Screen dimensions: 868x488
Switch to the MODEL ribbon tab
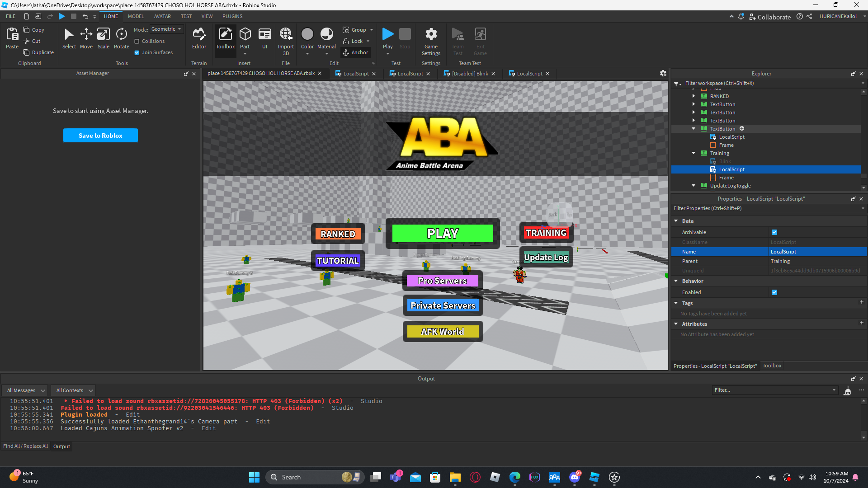click(x=136, y=16)
